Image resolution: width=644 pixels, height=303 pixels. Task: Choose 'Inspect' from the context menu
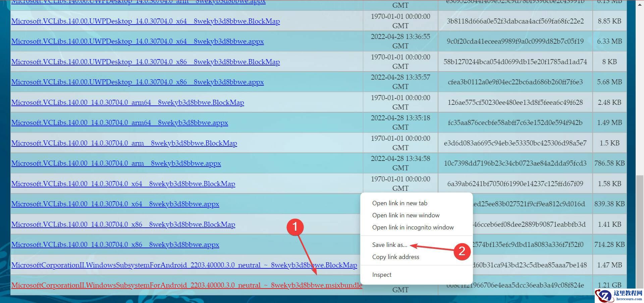tap(382, 275)
